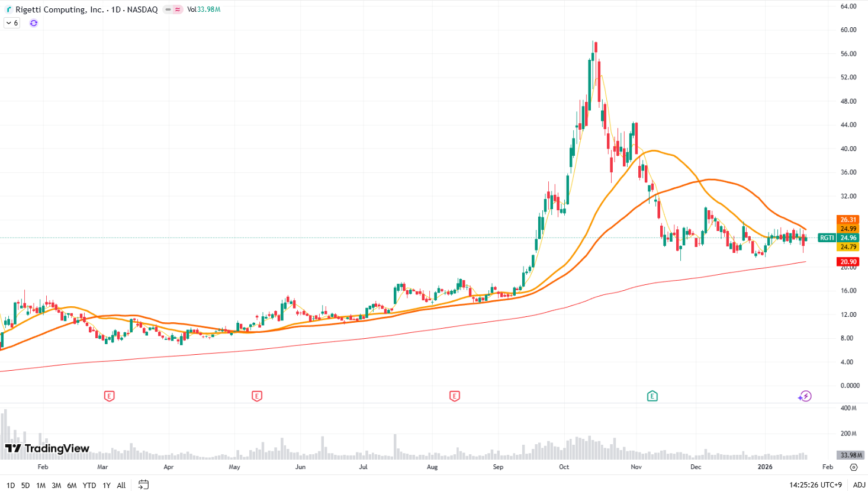Click the Apr label on time axis

168,467
